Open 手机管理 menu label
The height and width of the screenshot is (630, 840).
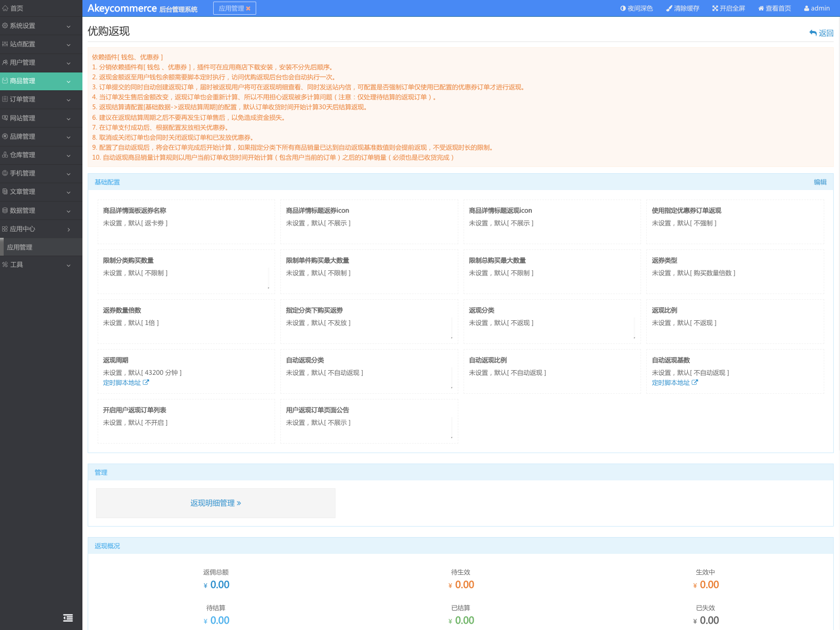pos(23,173)
